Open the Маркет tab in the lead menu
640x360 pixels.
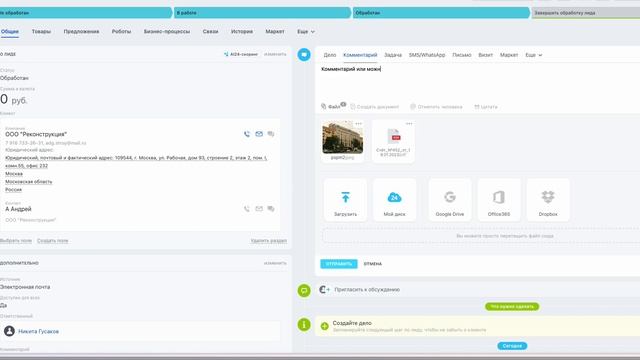click(x=275, y=31)
